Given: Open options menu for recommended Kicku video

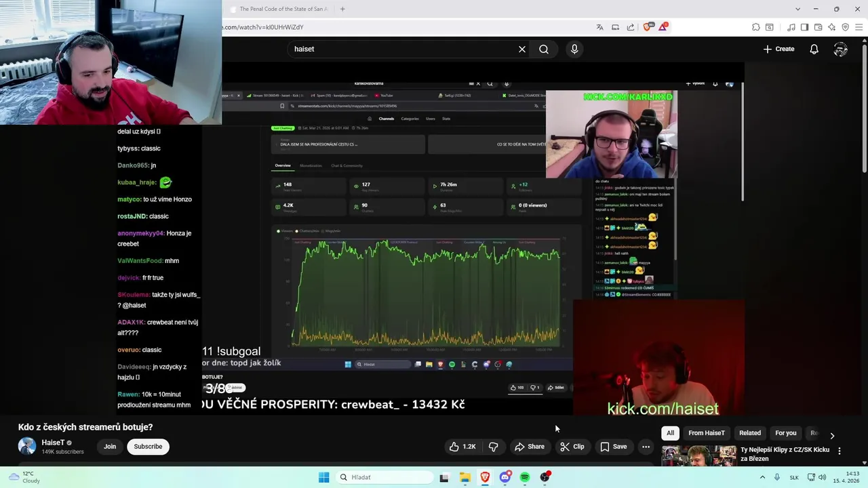Looking at the screenshot, I should [x=840, y=451].
